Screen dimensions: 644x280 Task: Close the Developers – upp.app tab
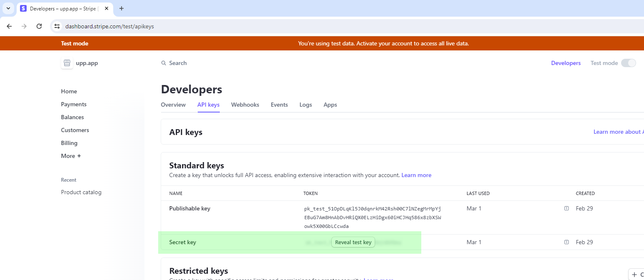107,8
